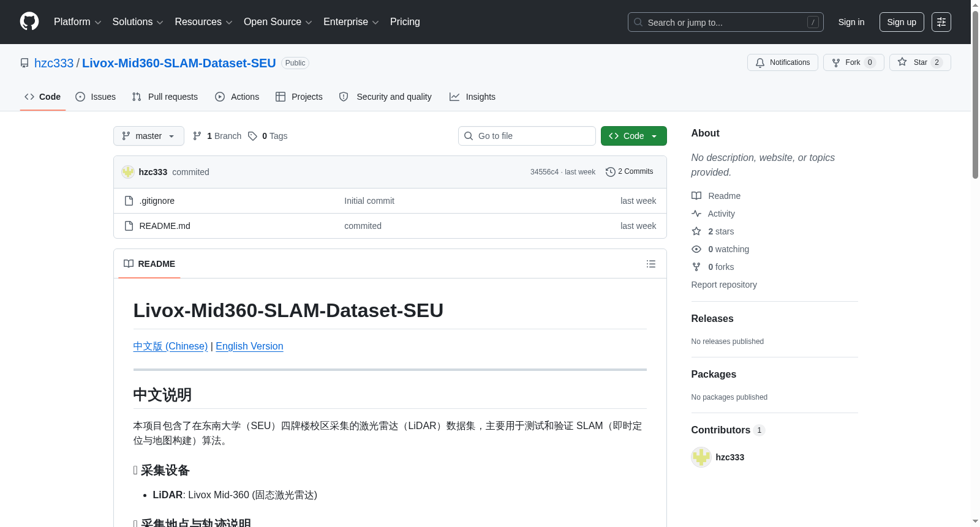Screen dimensions: 980x527
Task: Open the .gitignore file
Action: click(157, 201)
